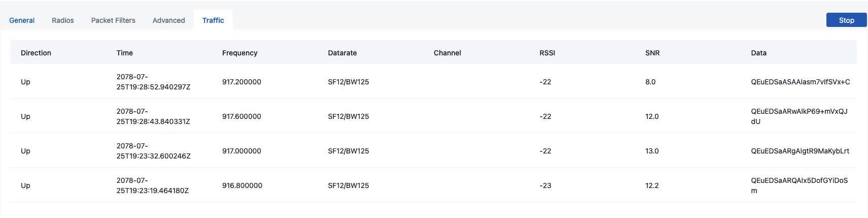
Task: Stop the traffic capture
Action: [x=846, y=20]
